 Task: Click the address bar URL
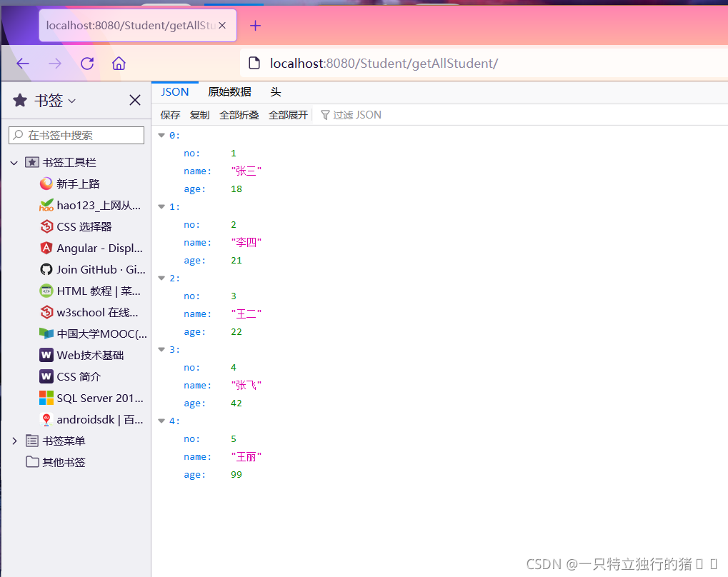coord(384,63)
